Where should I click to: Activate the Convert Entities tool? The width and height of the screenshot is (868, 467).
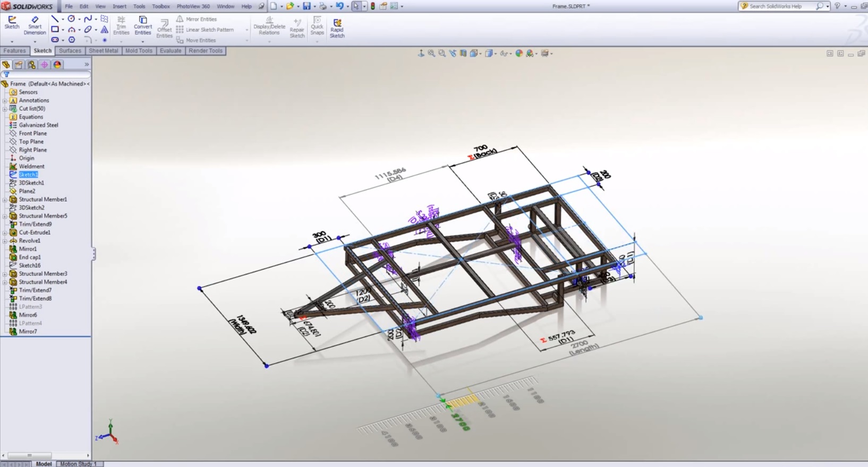142,25
